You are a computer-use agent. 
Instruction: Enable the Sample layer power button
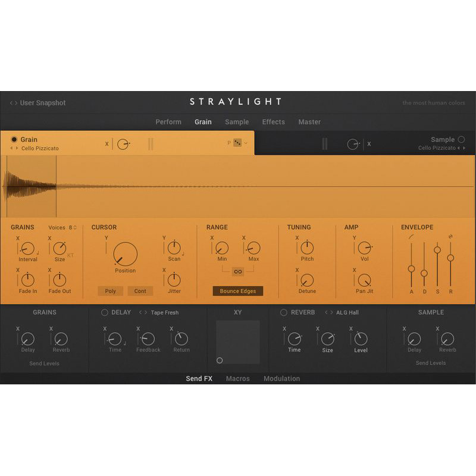tap(462, 139)
